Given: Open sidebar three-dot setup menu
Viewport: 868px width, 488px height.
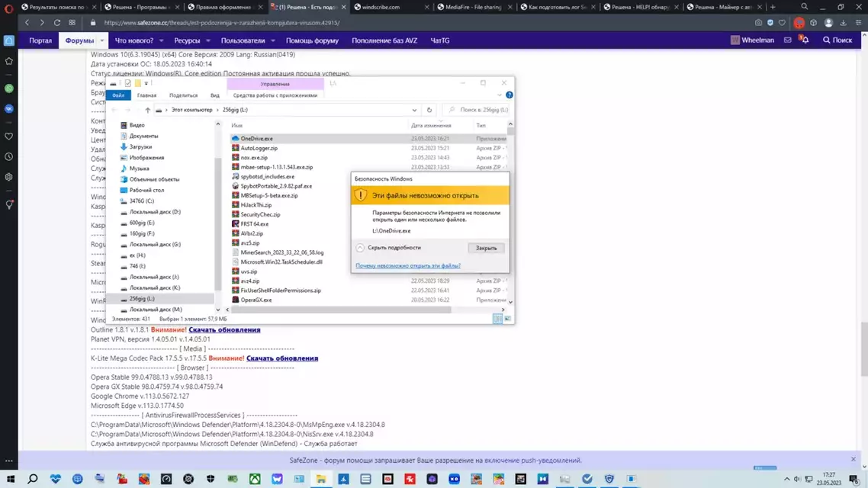Looking at the screenshot, I should [9, 461].
